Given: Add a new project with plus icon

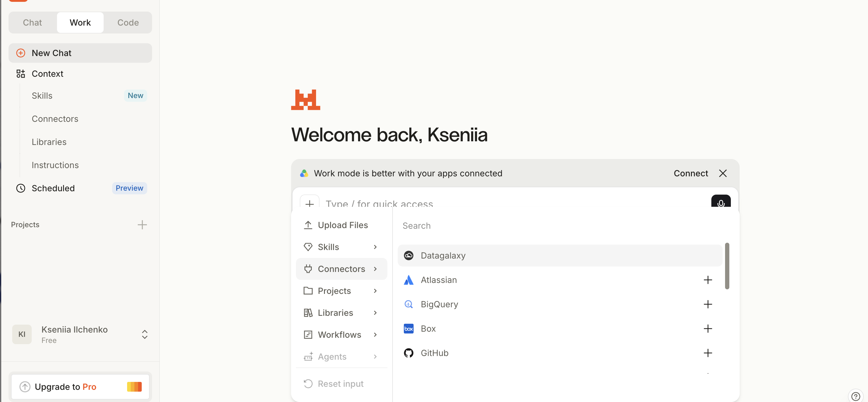Looking at the screenshot, I should point(142,224).
